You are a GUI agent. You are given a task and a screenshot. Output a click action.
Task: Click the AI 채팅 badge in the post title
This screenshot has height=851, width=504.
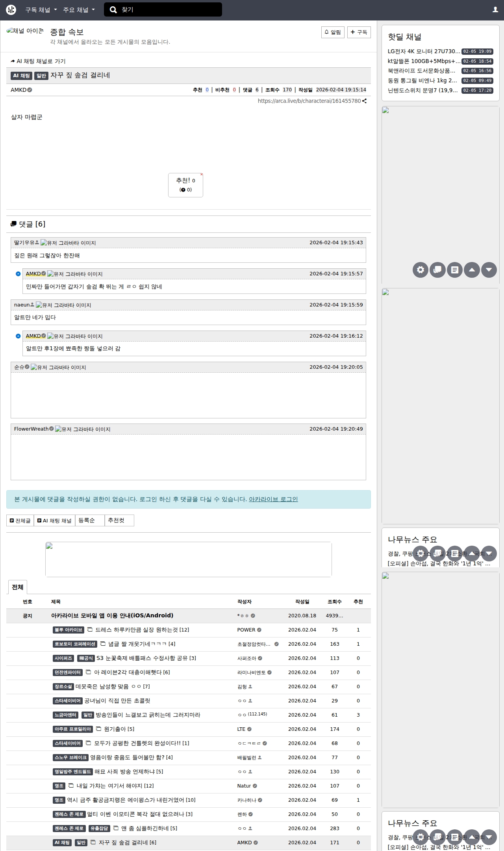point(21,76)
